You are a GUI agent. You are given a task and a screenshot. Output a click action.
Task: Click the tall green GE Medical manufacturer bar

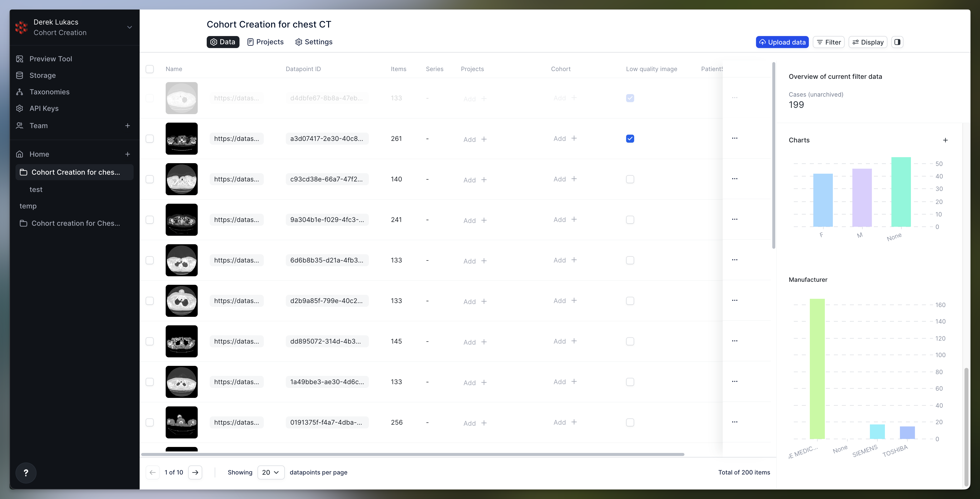tap(817, 369)
